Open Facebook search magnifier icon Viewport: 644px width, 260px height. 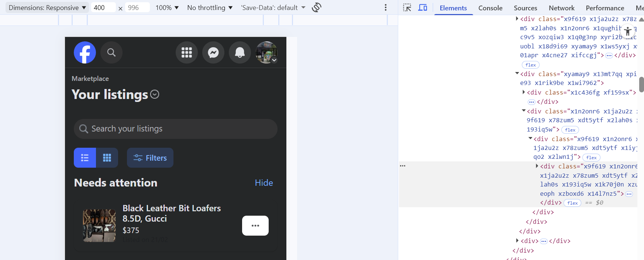(111, 52)
